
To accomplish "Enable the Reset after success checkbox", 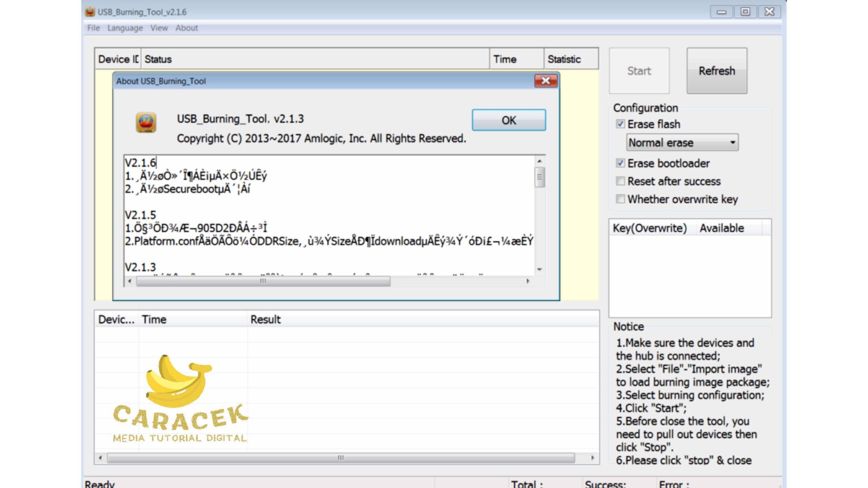I will (620, 181).
